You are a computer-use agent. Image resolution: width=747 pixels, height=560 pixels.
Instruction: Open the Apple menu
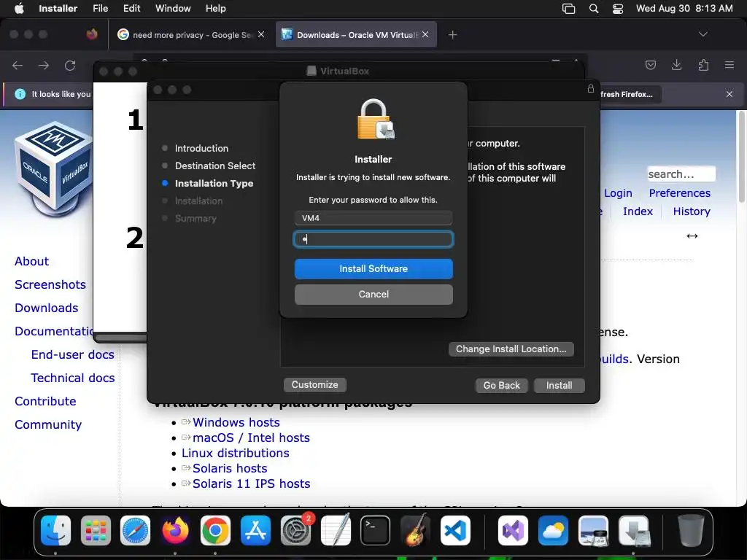[x=19, y=9]
